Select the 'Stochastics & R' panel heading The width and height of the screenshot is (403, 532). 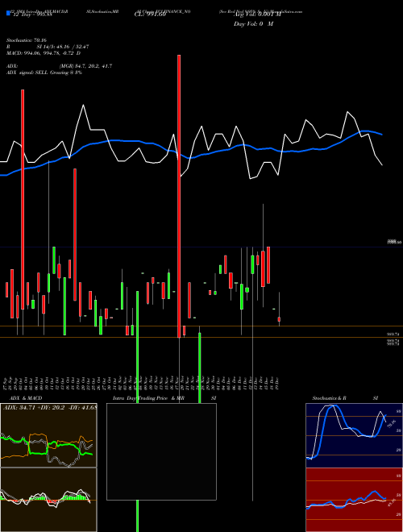[x=329, y=398]
